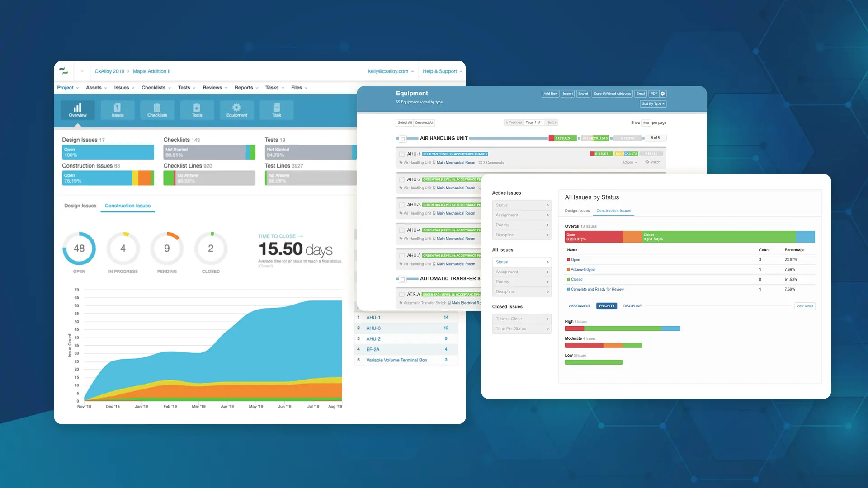Open the Main Mechanical Room link for AHU-1
868x488 pixels.
click(x=456, y=163)
